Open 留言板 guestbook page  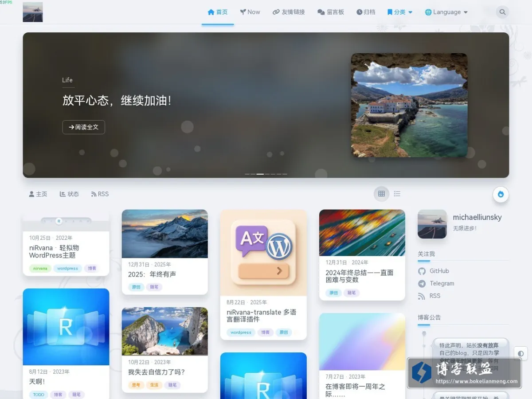(331, 12)
